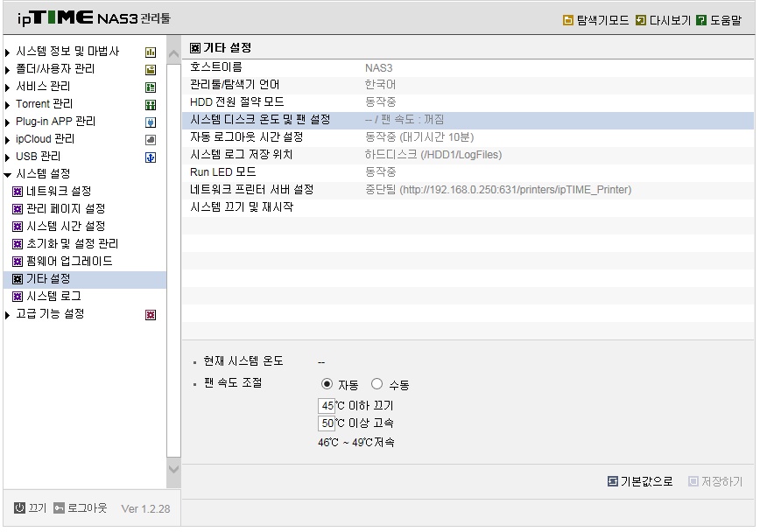Viewport: 760px width, 532px height.
Task: Click the Plug-in APP 관리 plug icon
Action: (151, 122)
